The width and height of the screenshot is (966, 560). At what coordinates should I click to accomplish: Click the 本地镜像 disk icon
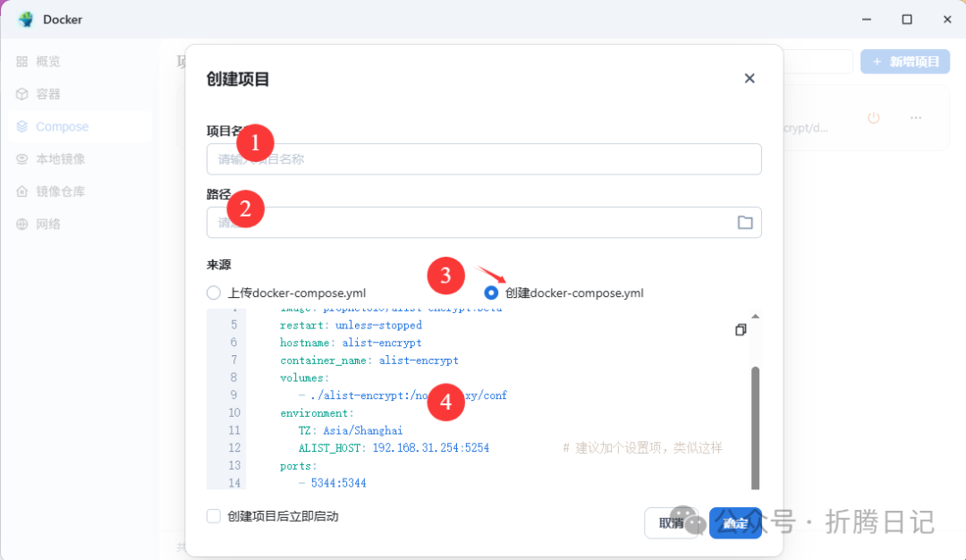click(22, 159)
